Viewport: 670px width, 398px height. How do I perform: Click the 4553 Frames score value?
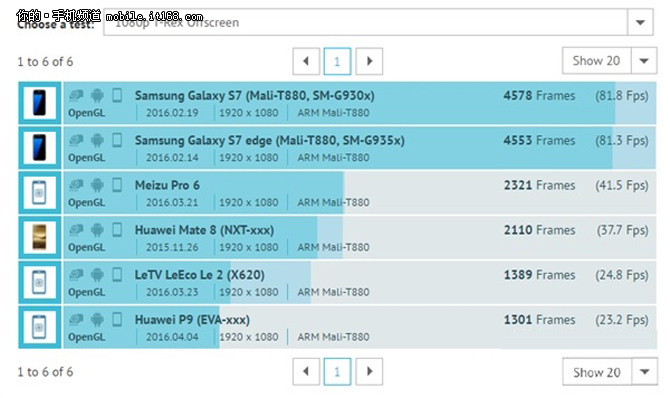(x=539, y=140)
